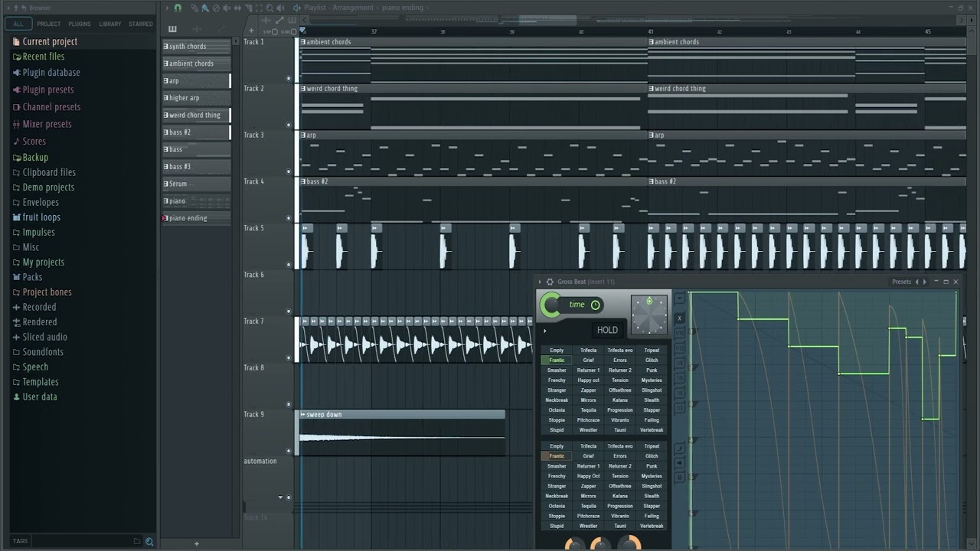980x551 pixels.
Task: Open the Gross Beat plugin menu arrow
Action: [540, 282]
